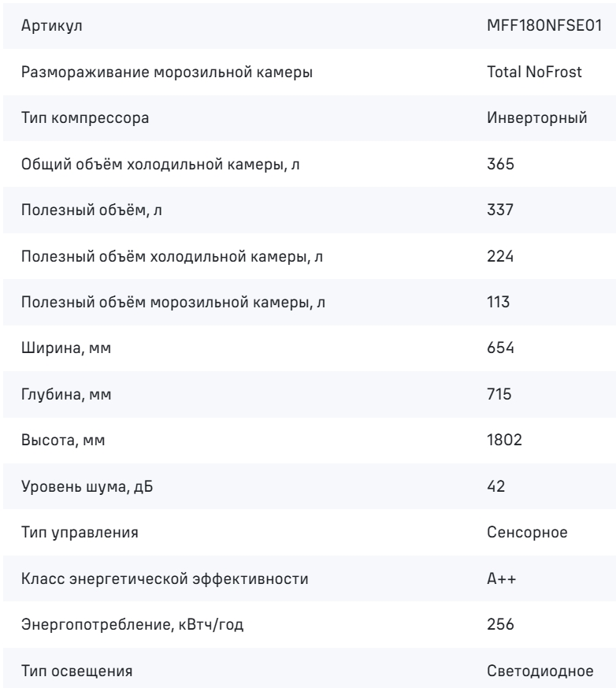Viewport: 616px width, 688px height.
Task: Select the Размораживание морозильной камеры label
Action: point(167,72)
